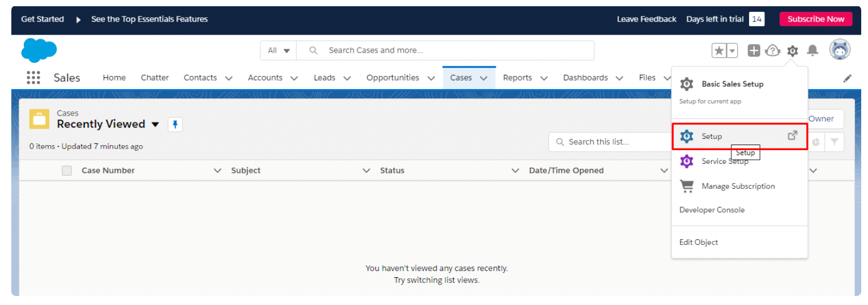
Task: Open the Accounts tab
Action: click(x=265, y=78)
